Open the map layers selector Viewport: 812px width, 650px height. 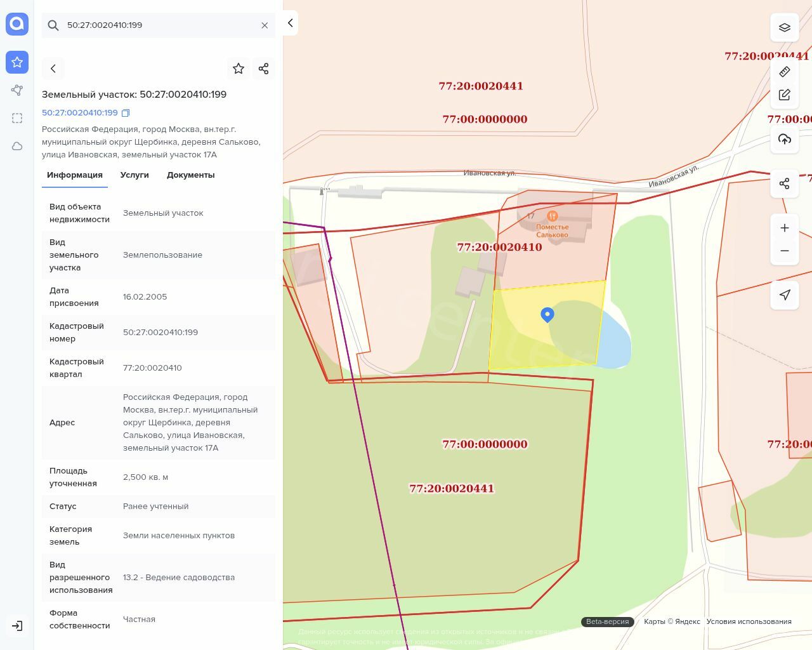coord(785,27)
